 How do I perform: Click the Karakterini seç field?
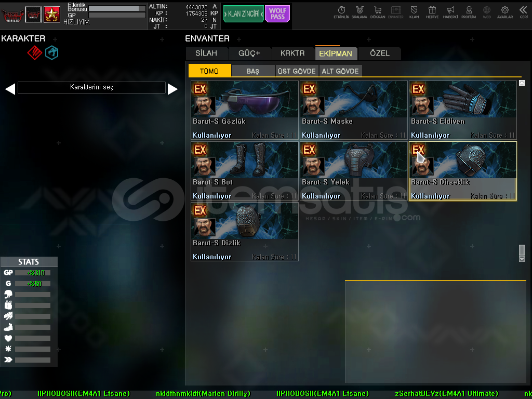coord(91,87)
